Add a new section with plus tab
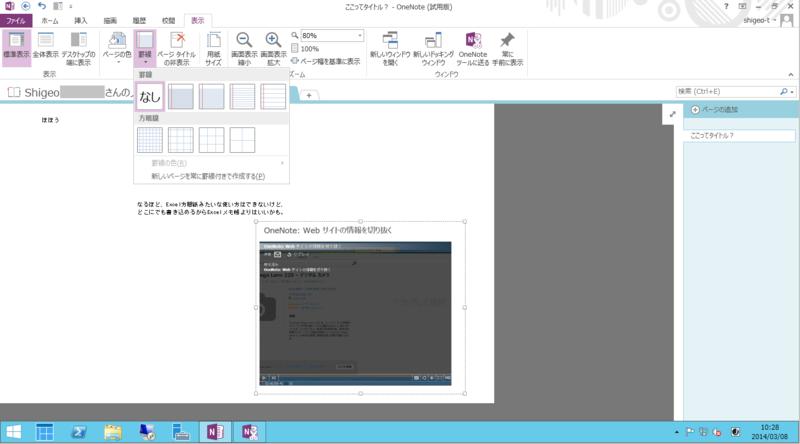This screenshot has height=444, width=800. 309,95
